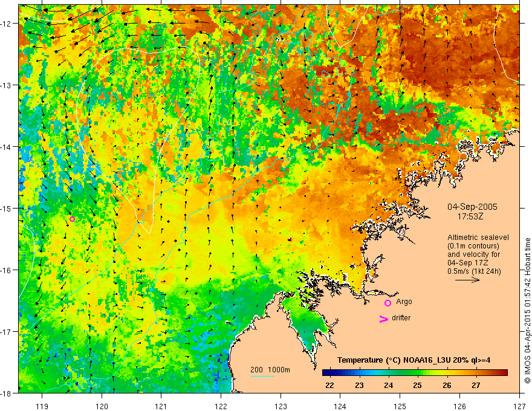Click the longitude label '121'
This screenshot has width=532, height=411.
[x=161, y=406]
